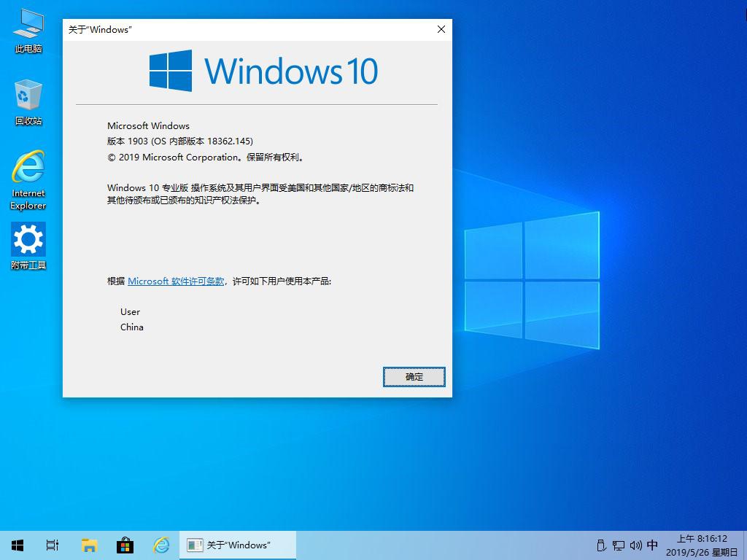
Task: Open Task View on the taskbar
Action: click(x=53, y=545)
